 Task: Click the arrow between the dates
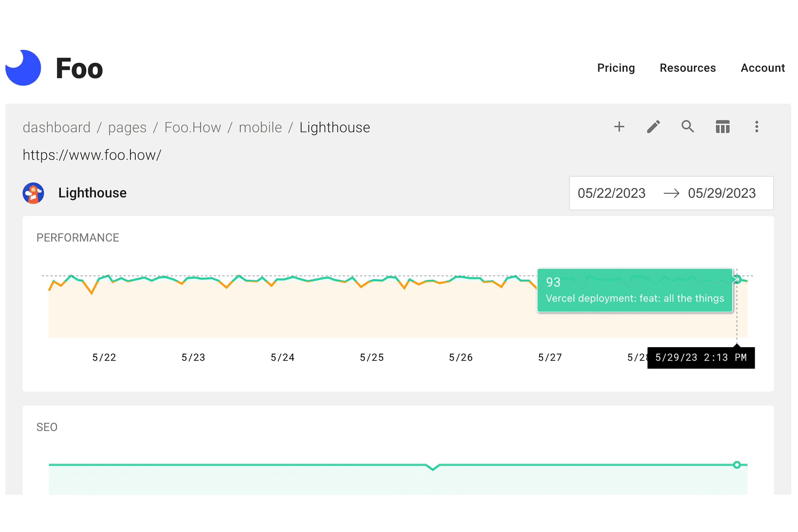click(x=671, y=193)
